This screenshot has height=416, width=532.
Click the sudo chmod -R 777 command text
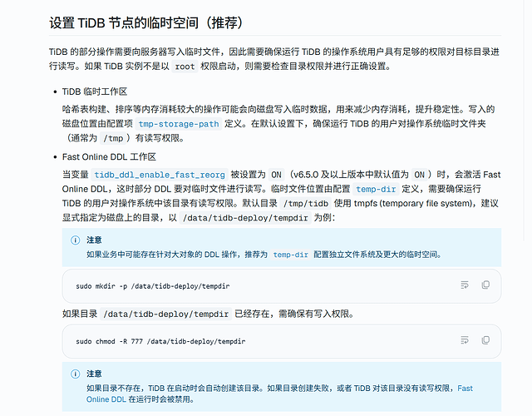[x=160, y=341]
